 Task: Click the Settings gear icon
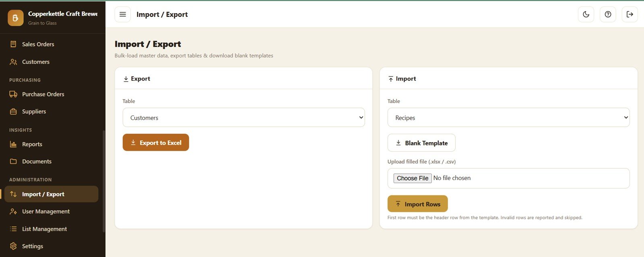point(13,246)
